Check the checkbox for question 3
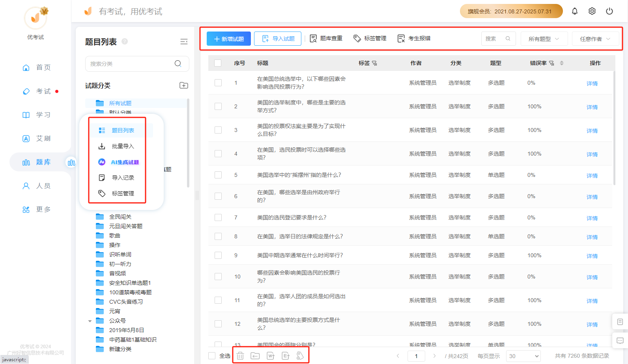This screenshot has width=628, height=364. pos(218,130)
